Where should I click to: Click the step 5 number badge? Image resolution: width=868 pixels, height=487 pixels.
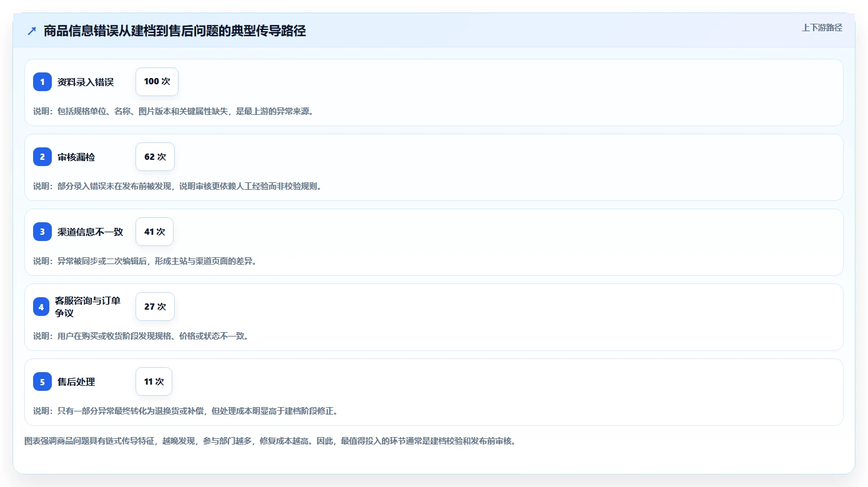[42, 381]
